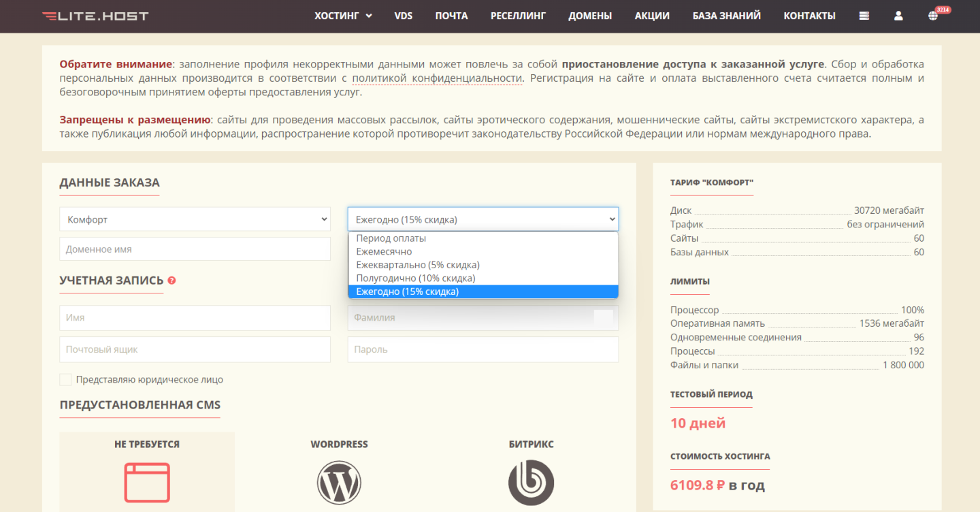This screenshot has width=980, height=512.
Task: Click the LITE.HOST logo
Action: tap(95, 16)
